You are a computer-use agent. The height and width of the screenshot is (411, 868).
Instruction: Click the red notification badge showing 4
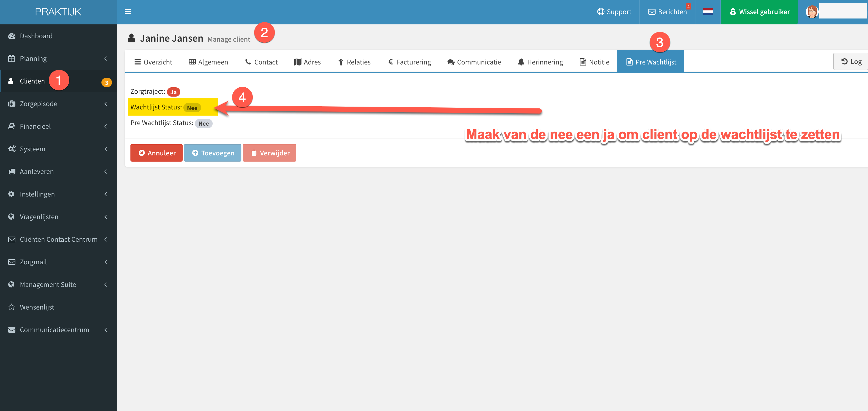[688, 6]
